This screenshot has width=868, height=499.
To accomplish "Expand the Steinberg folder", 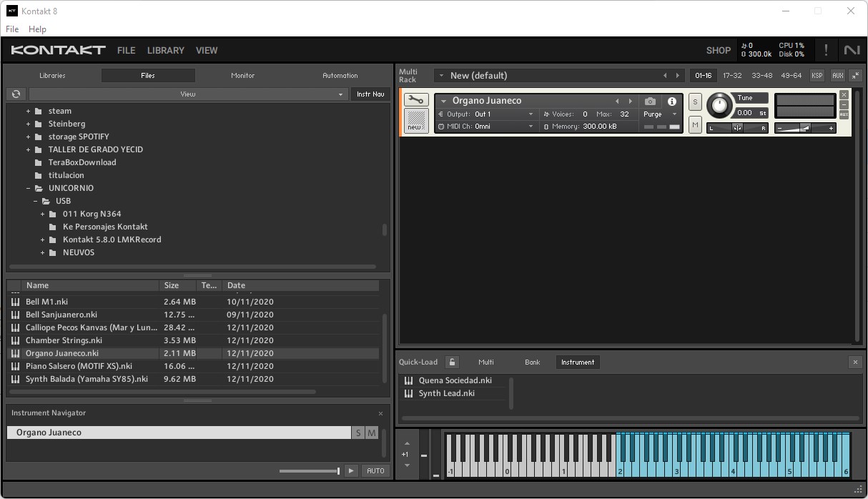I will click(29, 124).
